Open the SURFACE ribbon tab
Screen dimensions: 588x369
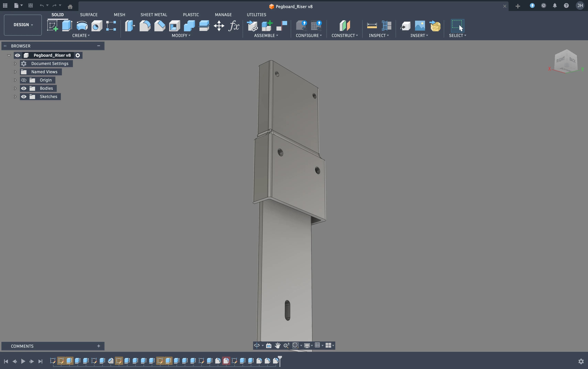click(x=89, y=14)
